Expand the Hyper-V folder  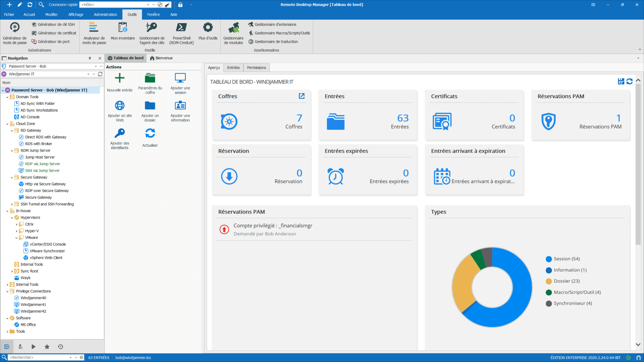click(x=16, y=231)
